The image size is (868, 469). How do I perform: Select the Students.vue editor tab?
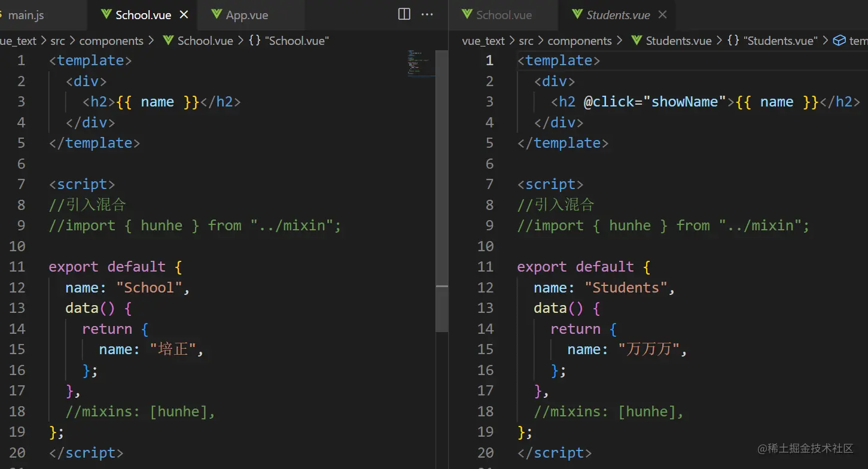point(619,15)
